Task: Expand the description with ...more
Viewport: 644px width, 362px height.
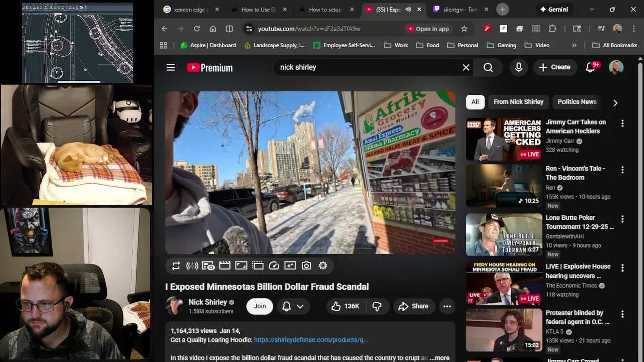Action: 439,358
